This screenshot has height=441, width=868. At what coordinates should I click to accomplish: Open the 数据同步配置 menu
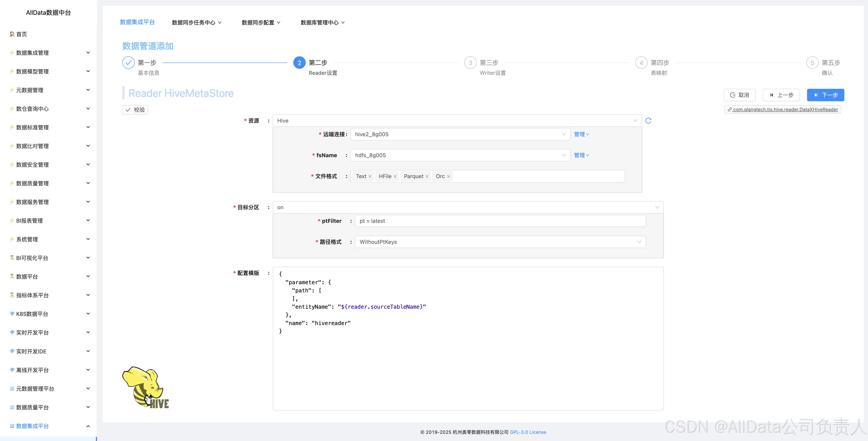(x=261, y=23)
